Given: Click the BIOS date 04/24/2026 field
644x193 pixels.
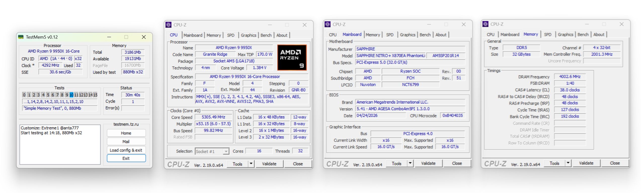Looking at the screenshot, I should 380,116.
